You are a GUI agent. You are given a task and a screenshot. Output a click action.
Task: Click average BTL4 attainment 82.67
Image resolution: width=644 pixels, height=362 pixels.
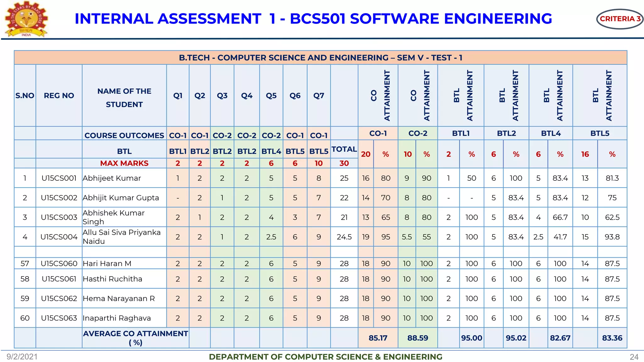click(x=560, y=338)
